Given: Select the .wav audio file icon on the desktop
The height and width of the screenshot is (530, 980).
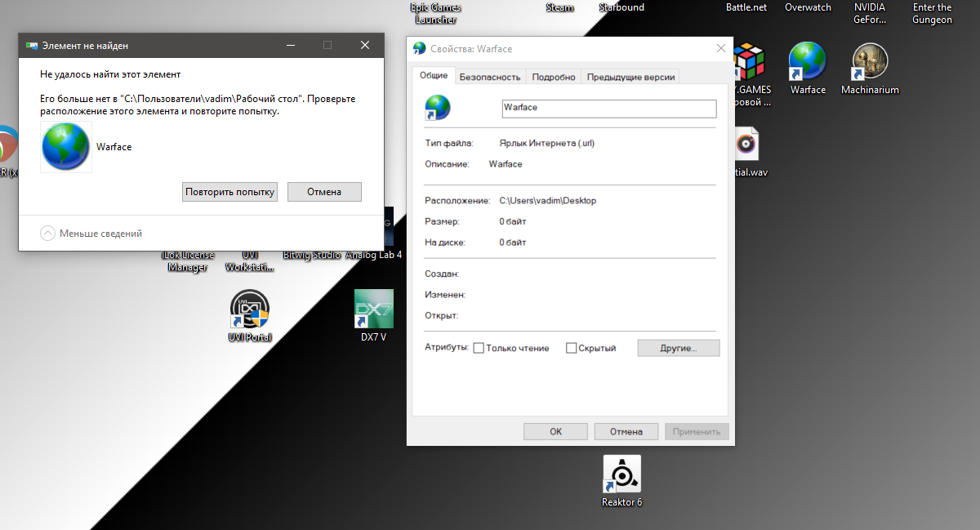Looking at the screenshot, I should [x=746, y=145].
